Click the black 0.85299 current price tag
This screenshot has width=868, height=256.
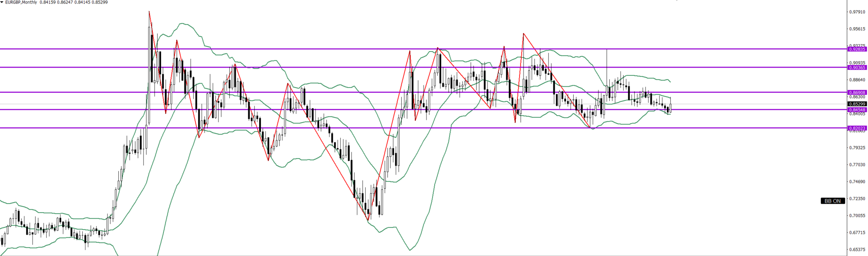857,104
